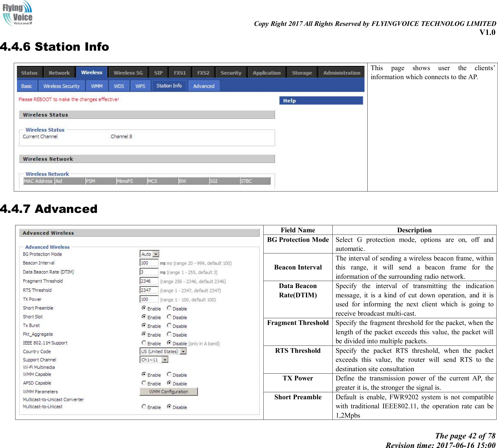This screenshot has height=448, width=498.
Task: Enable APSD Capable
Action: click(144, 384)
